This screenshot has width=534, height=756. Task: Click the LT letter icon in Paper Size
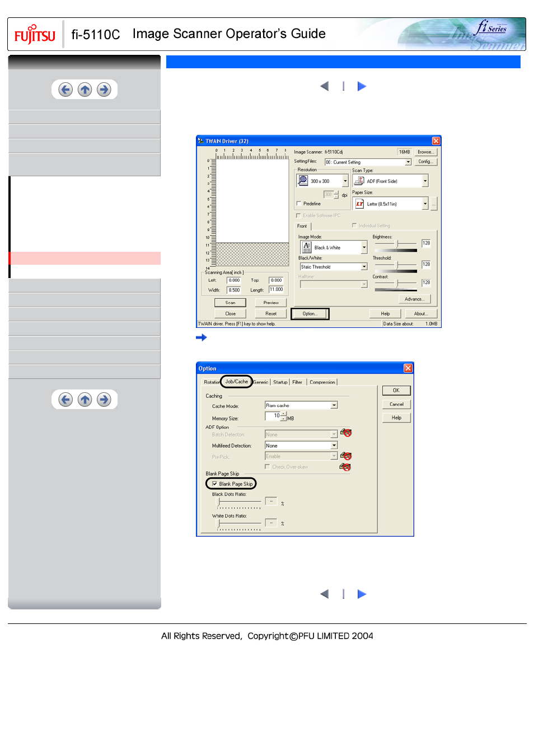click(360, 204)
